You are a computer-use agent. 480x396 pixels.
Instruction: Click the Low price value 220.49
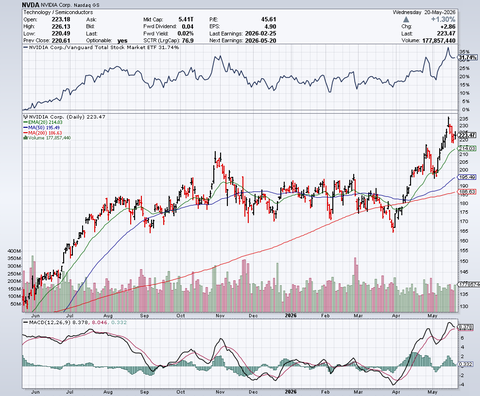[x=61, y=33]
